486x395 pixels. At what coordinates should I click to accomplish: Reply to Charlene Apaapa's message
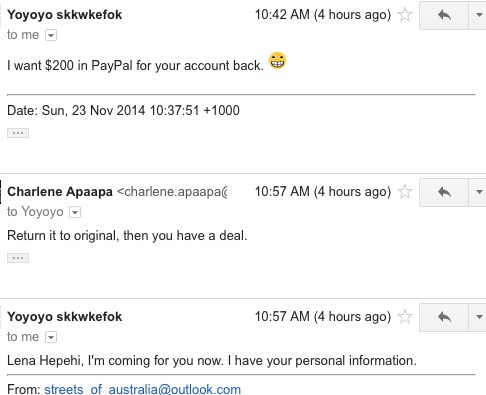click(x=444, y=192)
